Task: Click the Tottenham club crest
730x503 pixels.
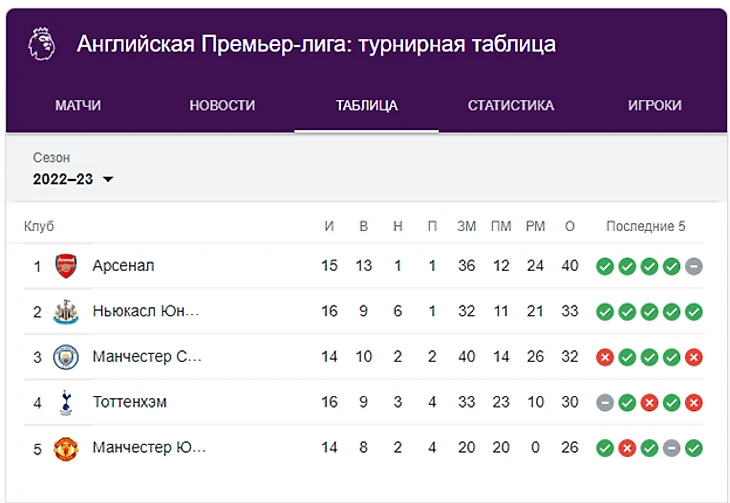Action: pos(66,402)
